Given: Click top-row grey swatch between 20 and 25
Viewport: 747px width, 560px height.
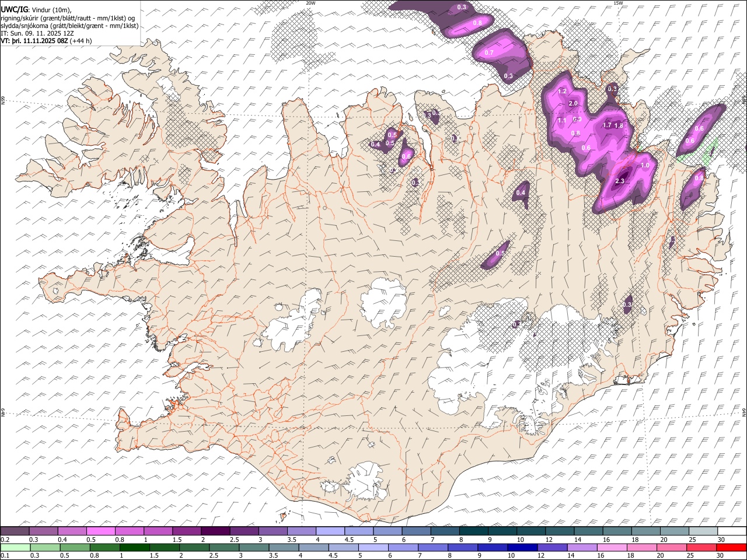Looking at the screenshot, I should point(674,531).
